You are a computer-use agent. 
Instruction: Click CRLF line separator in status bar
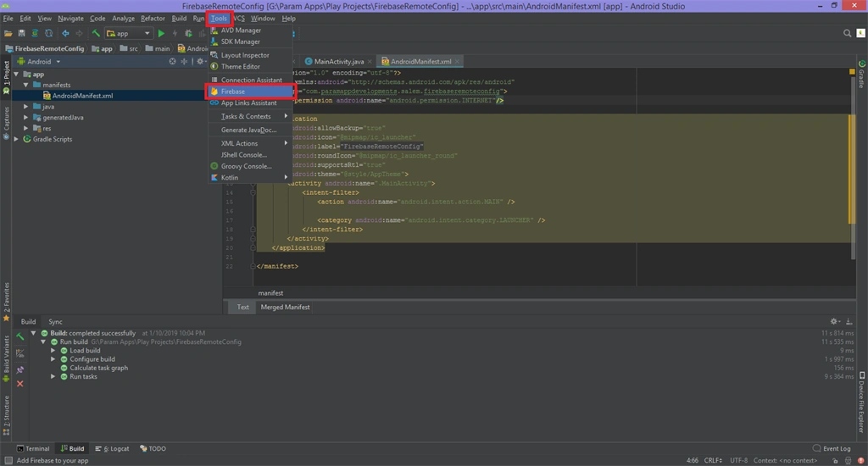713,460
